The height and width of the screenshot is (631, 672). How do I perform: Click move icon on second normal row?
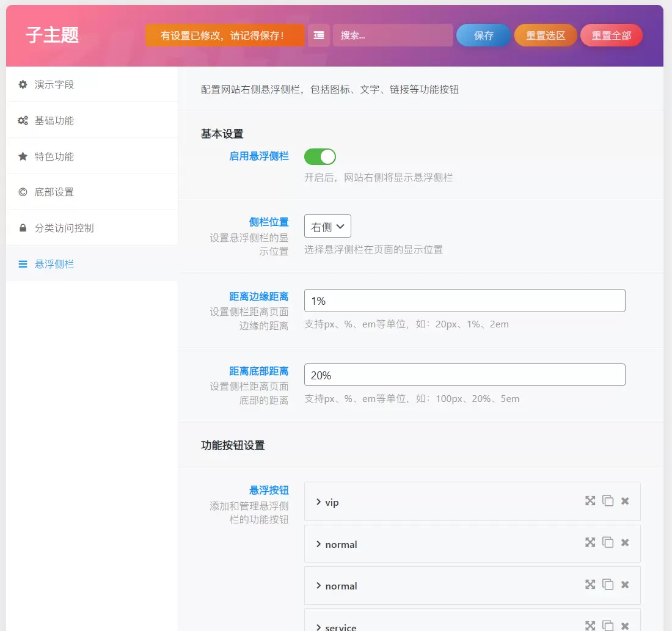590,585
